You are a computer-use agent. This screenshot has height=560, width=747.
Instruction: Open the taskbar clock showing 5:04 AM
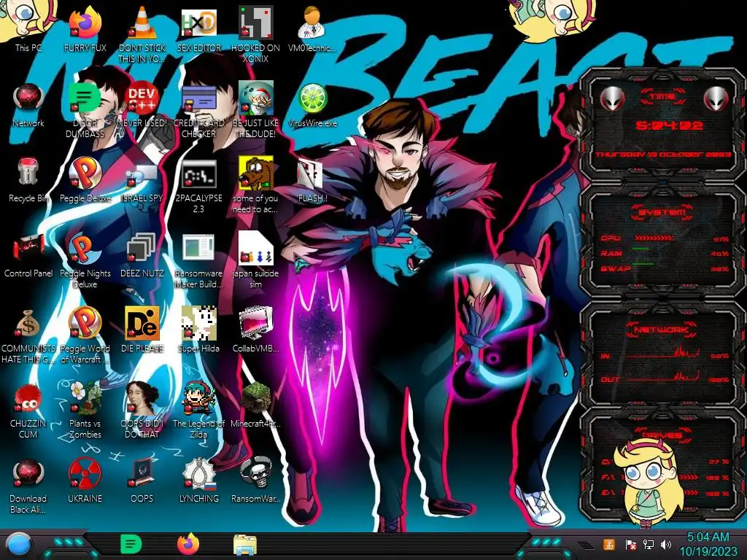[708, 544]
